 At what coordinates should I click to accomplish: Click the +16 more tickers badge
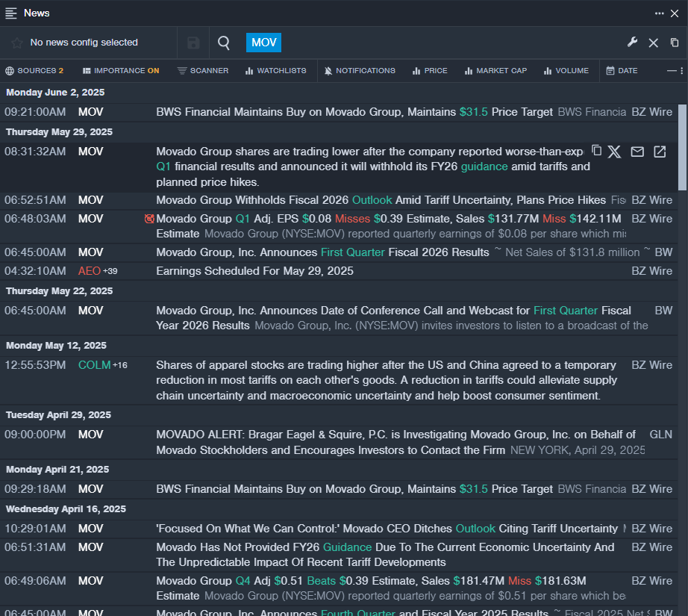[x=120, y=365]
